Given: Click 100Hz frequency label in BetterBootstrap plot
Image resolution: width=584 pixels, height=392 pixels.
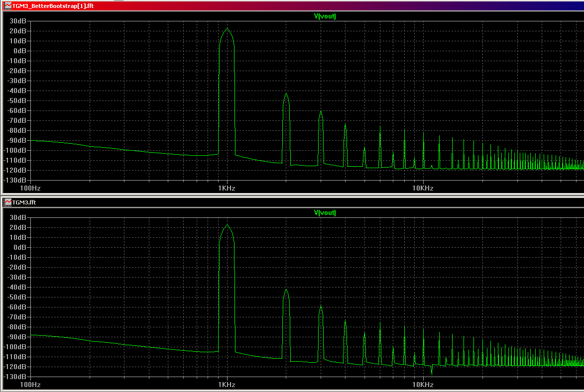Looking at the screenshot, I should point(30,189).
